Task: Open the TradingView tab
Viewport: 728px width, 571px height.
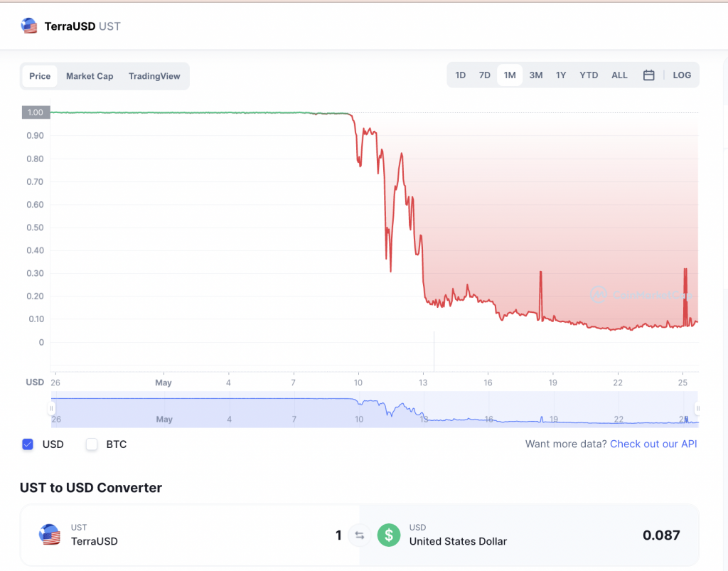Action: [x=154, y=76]
